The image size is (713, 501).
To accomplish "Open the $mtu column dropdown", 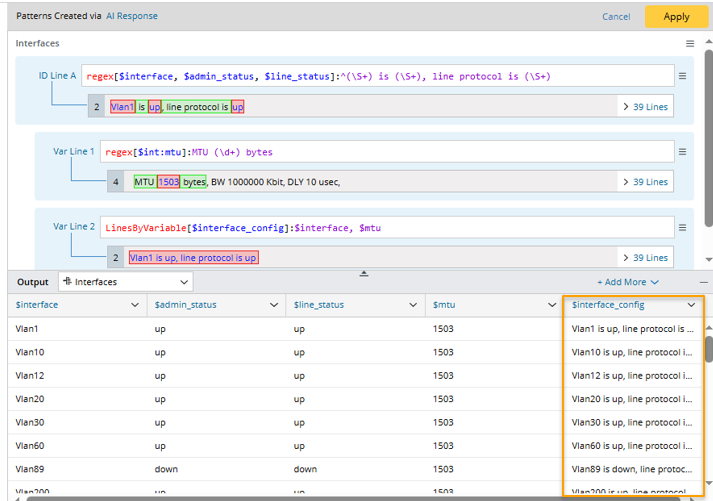I will coord(552,305).
